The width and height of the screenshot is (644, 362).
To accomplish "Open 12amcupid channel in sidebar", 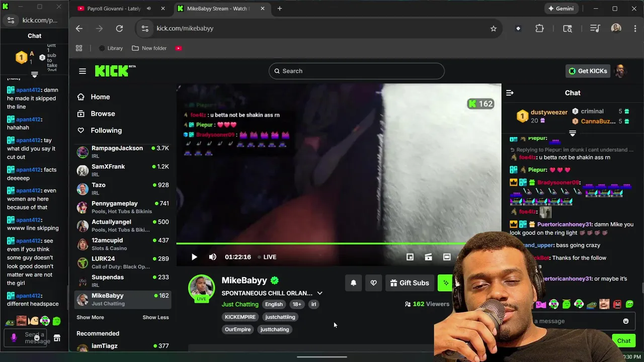I will coord(123,244).
